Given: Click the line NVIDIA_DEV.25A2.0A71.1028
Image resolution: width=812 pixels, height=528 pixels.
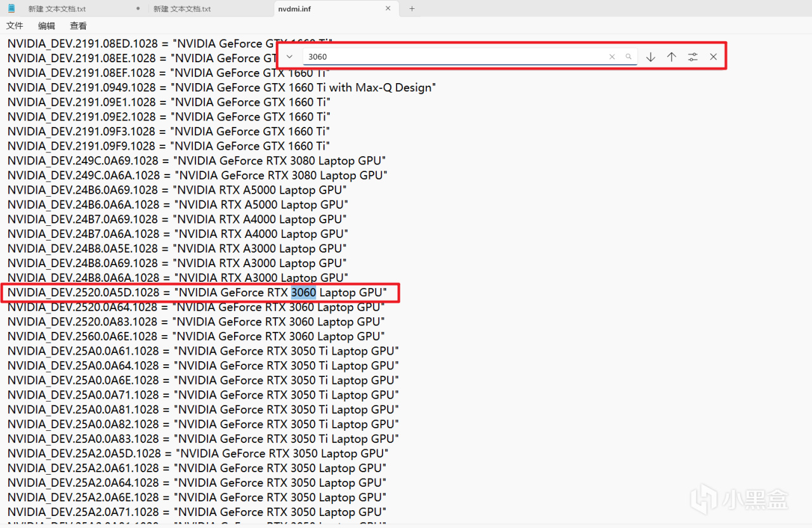Looking at the screenshot, I should (197, 512).
